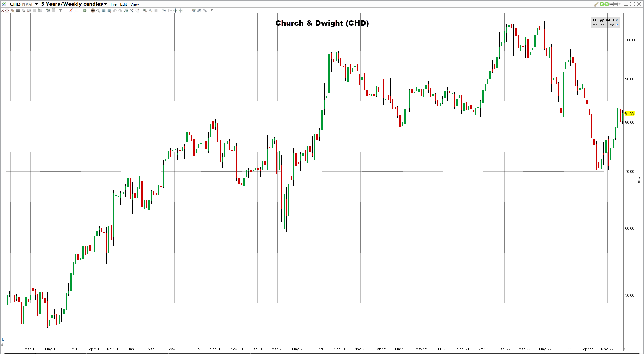Click the yellow 81.99 price label
Screen dimensions: 644x354
(629, 113)
